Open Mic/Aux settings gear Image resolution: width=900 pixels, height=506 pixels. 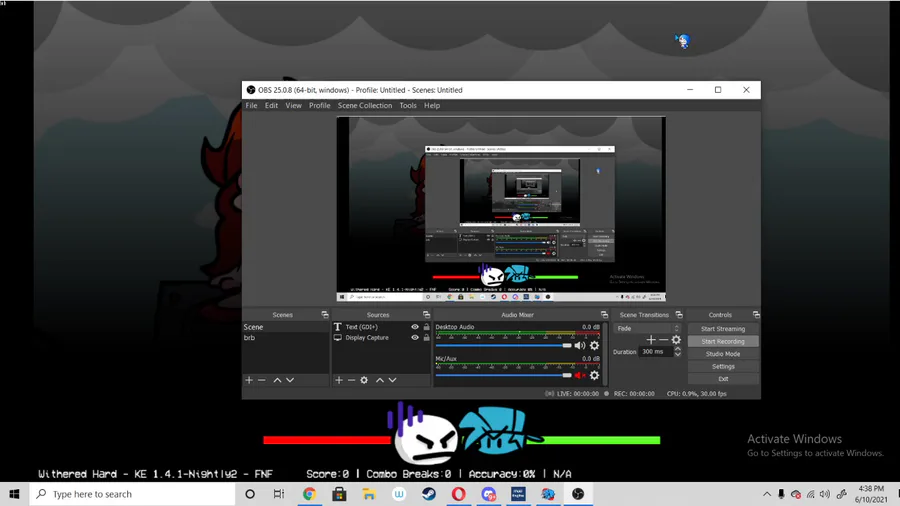click(595, 375)
